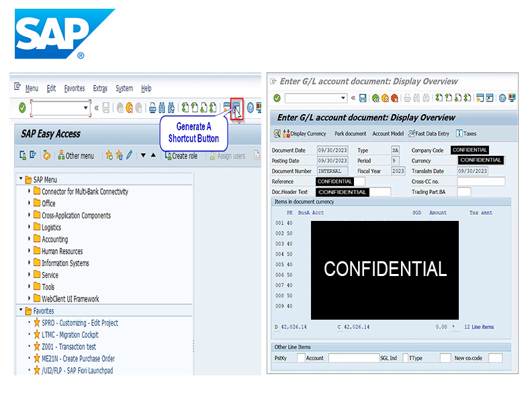Viewport: 532px width, 411px height.
Task: Click Change Favorites pencil icon
Action: (x=129, y=155)
